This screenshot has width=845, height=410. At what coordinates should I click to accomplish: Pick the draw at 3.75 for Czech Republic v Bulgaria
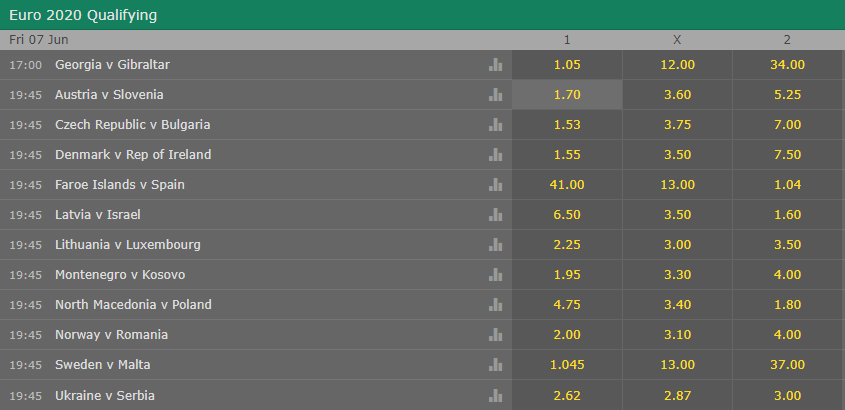click(677, 125)
